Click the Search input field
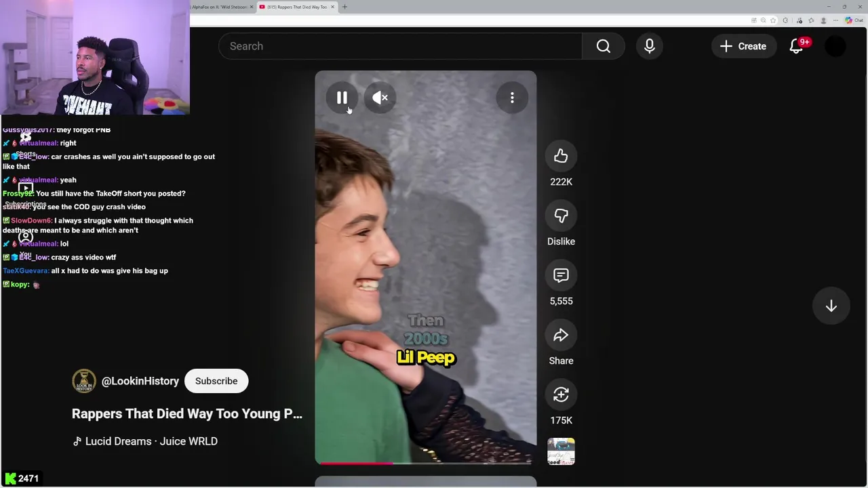This screenshot has height=488, width=868. pos(400,46)
